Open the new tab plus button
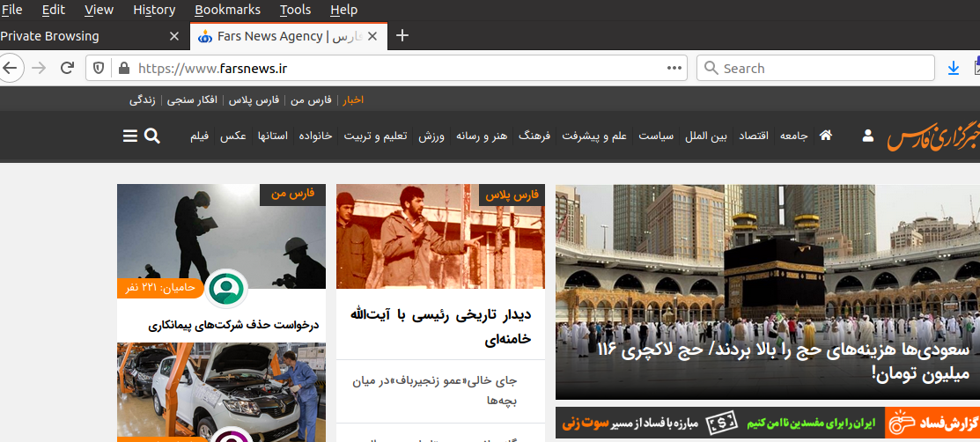This screenshot has width=980, height=442. click(x=402, y=36)
